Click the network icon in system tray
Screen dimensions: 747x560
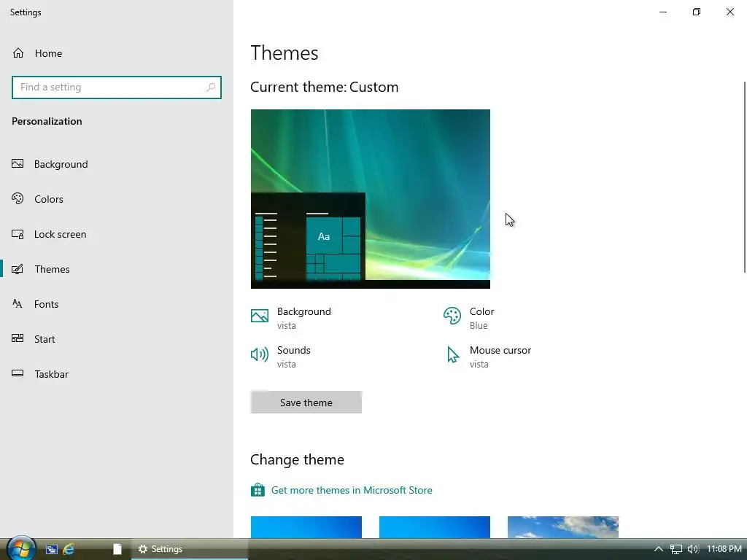676,550
